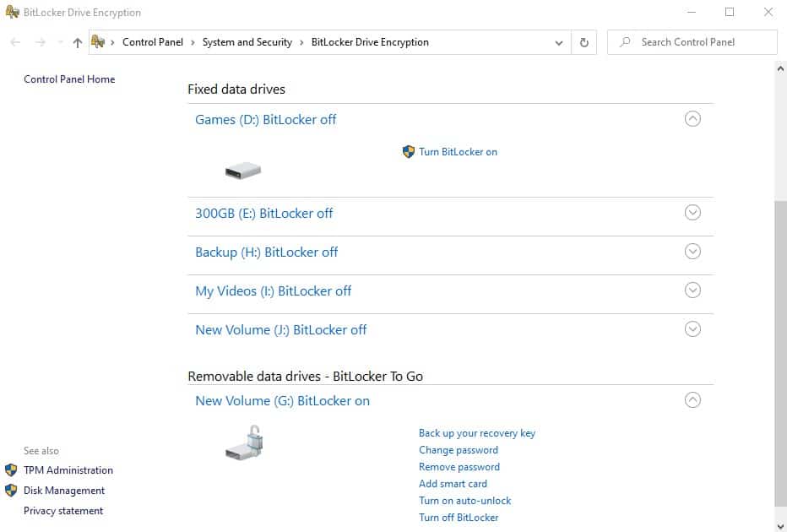Turn off BitLocker on New Volume (G:)
The height and width of the screenshot is (532, 787).
coord(459,518)
